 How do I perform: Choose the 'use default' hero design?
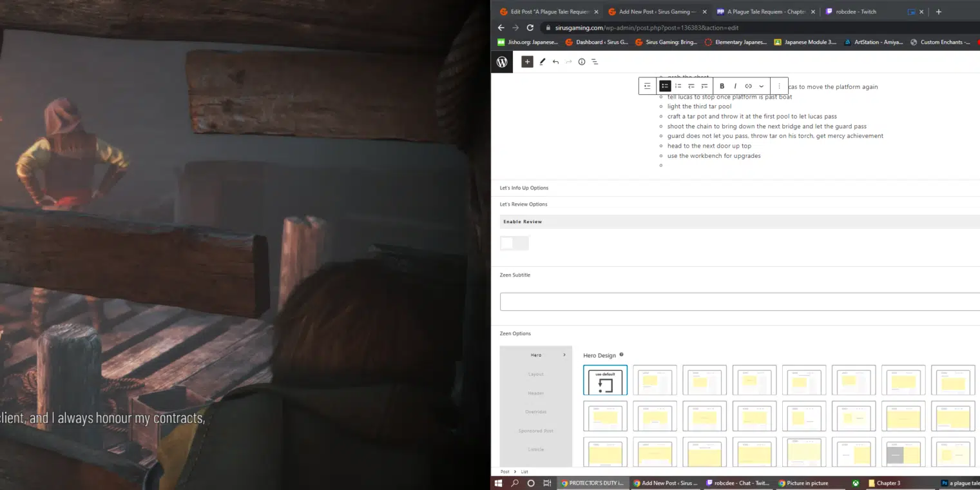[605, 380]
